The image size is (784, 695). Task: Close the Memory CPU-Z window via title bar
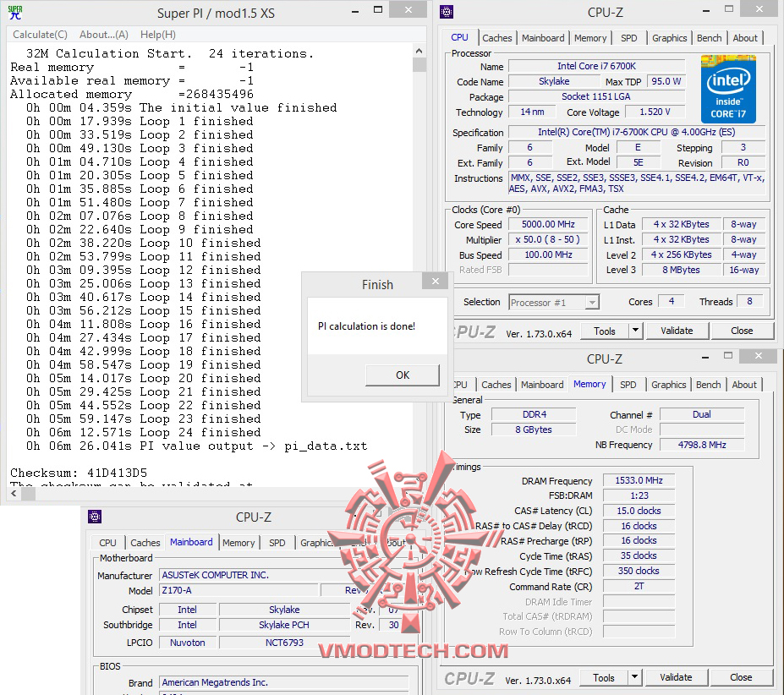click(x=759, y=355)
